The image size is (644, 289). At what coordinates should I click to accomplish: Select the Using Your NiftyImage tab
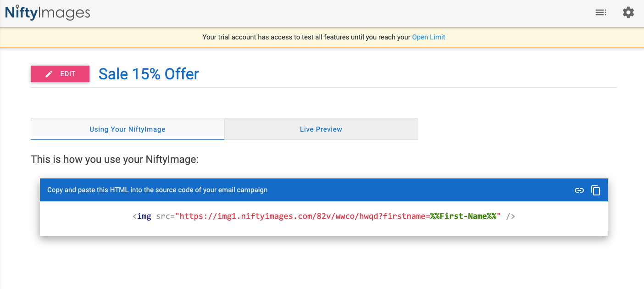(x=128, y=129)
